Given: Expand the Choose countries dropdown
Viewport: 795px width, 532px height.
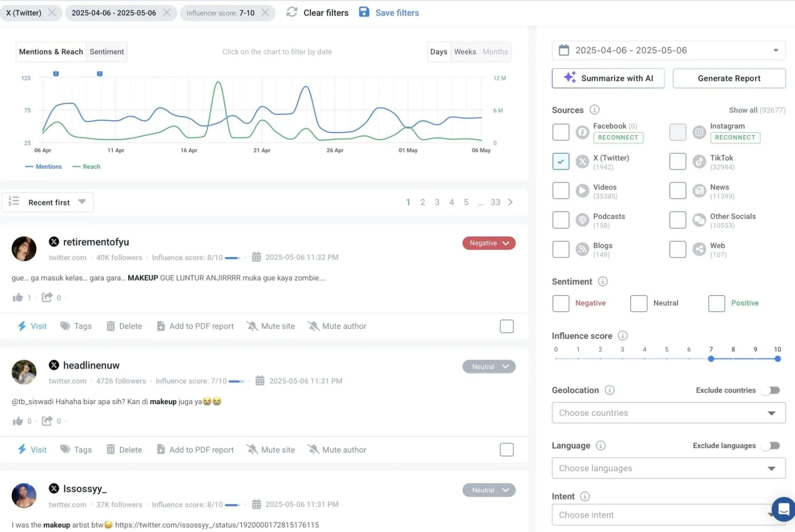Looking at the screenshot, I should 773,413.
